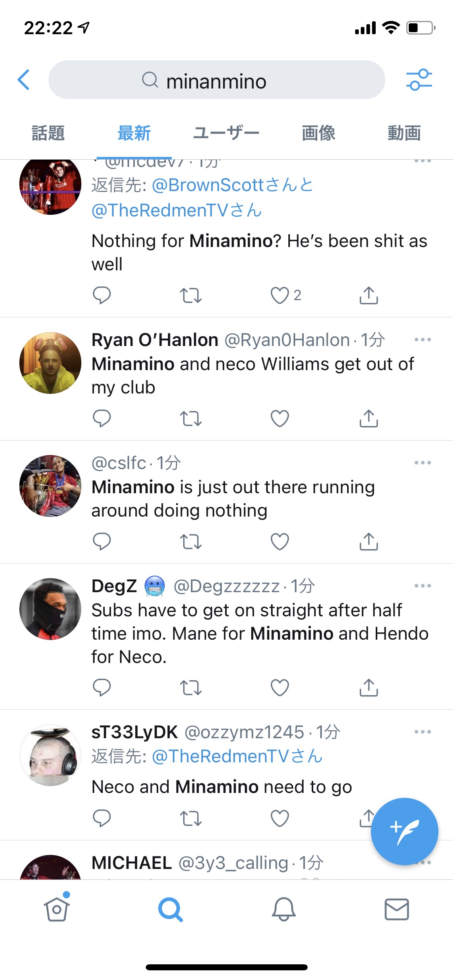453x980 pixels.
Task: Like the tweet with 2 likes
Action: click(x=280, y=295)
